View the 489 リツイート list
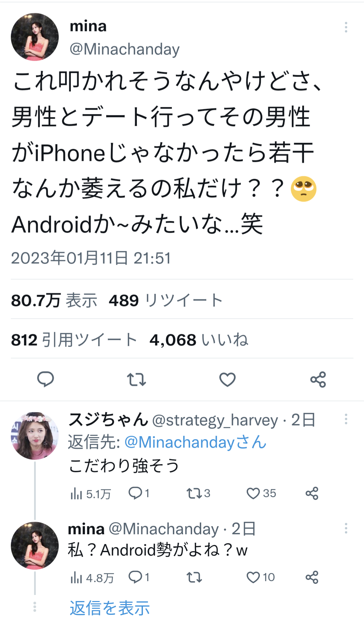The height and width of the screenshot is (627, 364). tap(165, 300)
